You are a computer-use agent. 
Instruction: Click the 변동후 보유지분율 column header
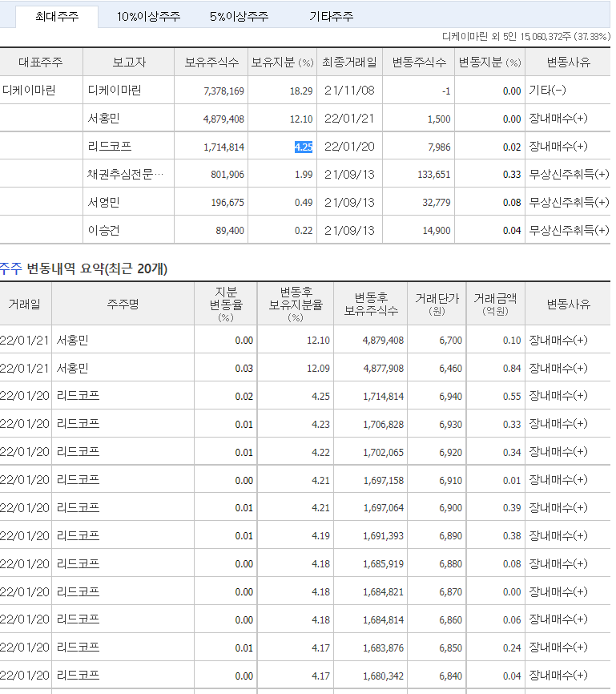click(296, 304)
